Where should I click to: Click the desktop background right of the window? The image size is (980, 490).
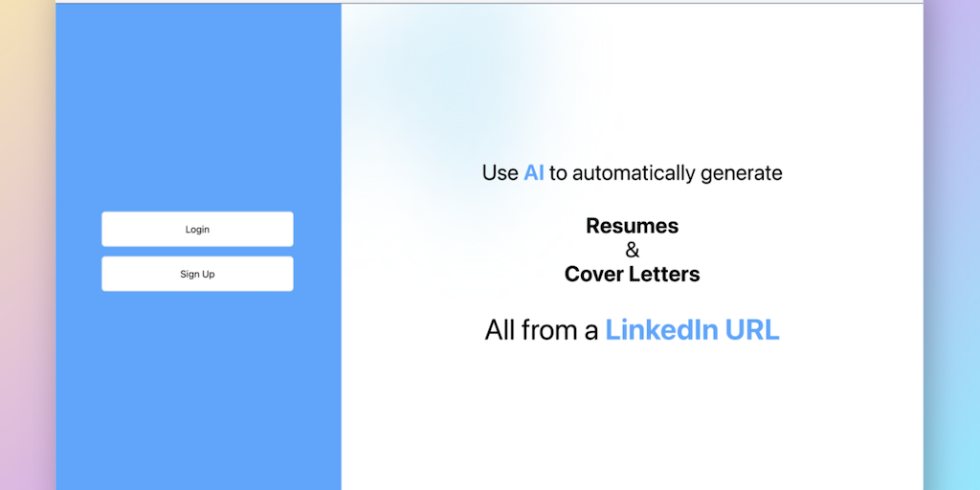951,245
